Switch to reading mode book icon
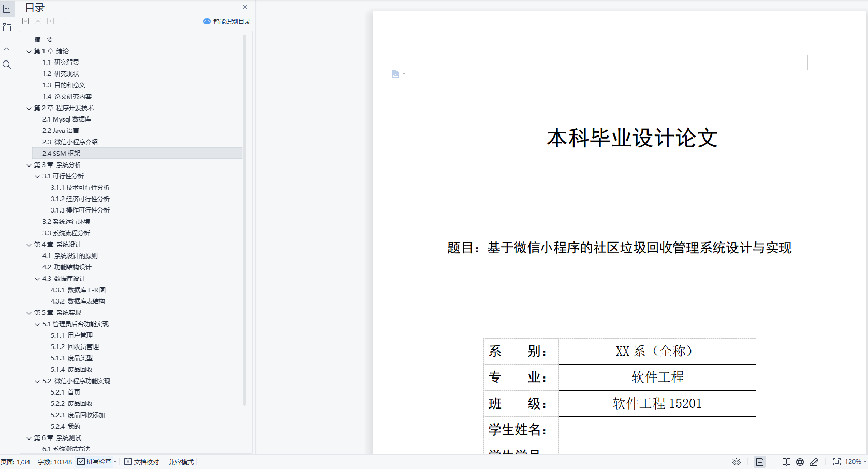 [787, 462]
